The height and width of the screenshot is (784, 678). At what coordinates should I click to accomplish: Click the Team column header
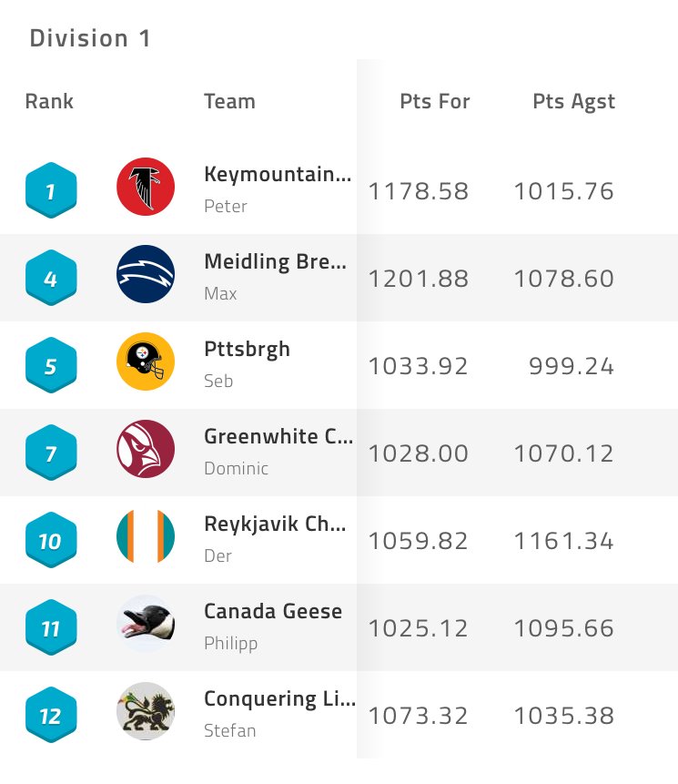pos(229,101)
